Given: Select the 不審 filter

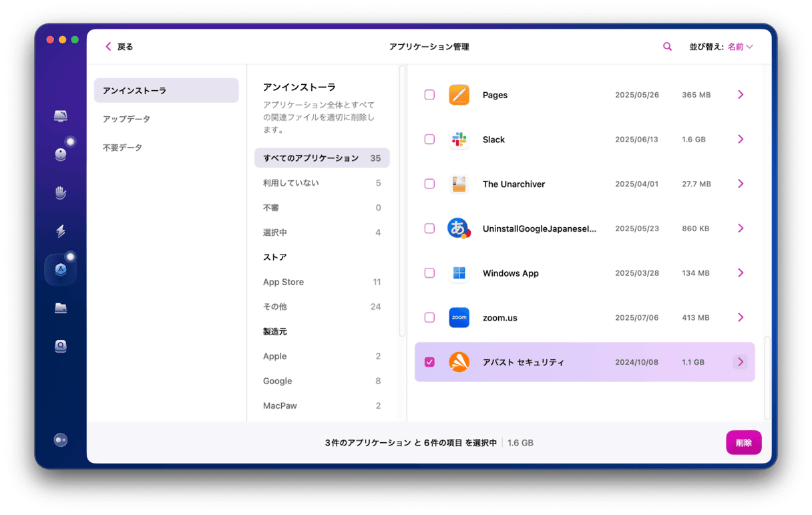Looking at the screenshot, I should pos(322,208).
